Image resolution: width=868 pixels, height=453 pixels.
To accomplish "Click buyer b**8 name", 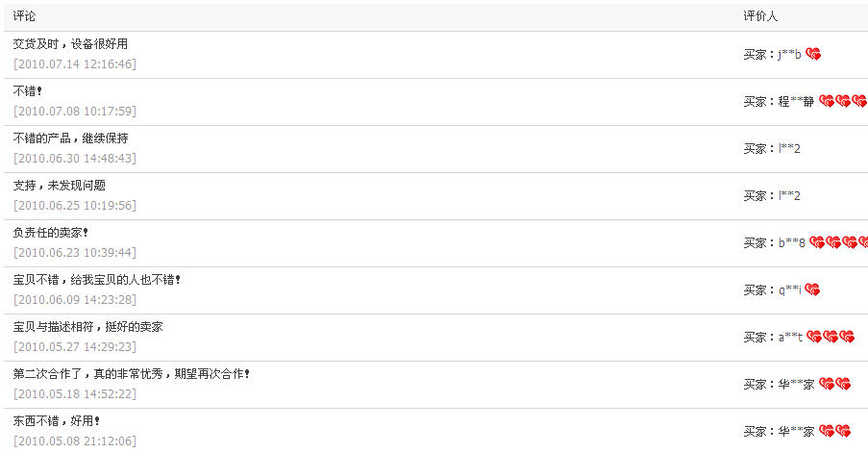I will point(792,242).
